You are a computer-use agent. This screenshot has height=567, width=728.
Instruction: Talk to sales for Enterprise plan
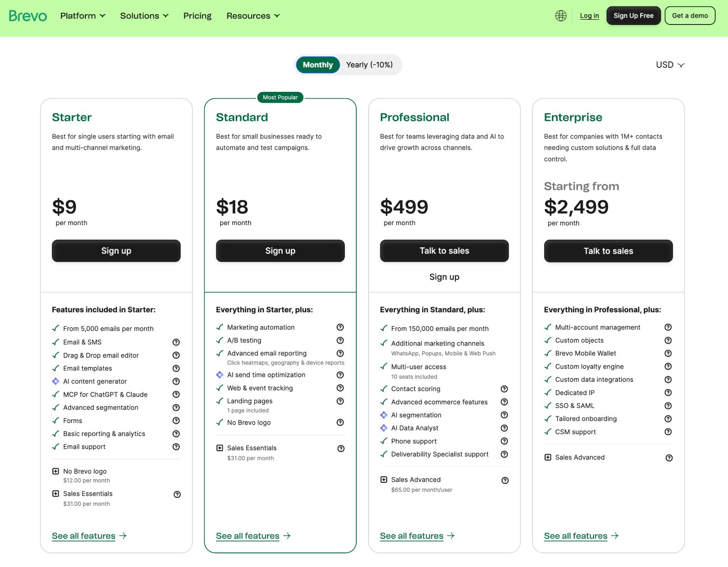point(608,251)
